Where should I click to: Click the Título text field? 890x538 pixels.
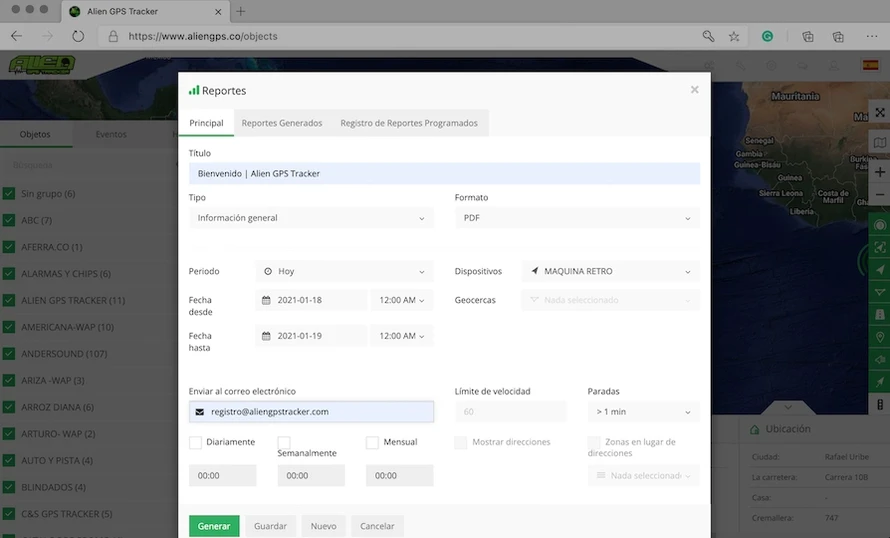coord(444,173)
